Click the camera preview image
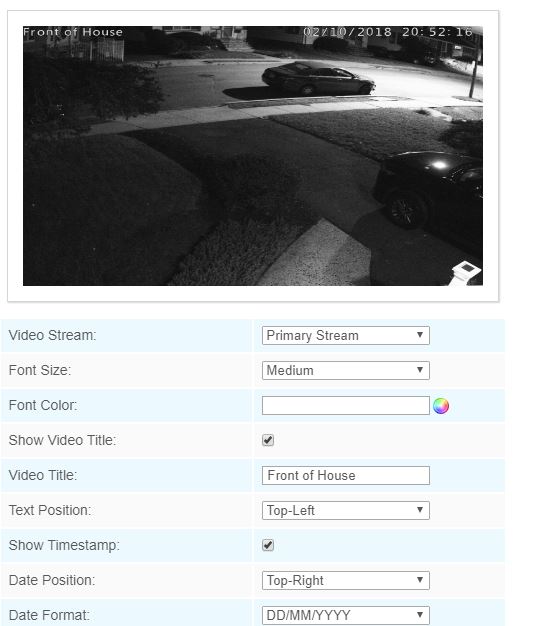This screenshot has height=626, width=536. click(253, 156)
